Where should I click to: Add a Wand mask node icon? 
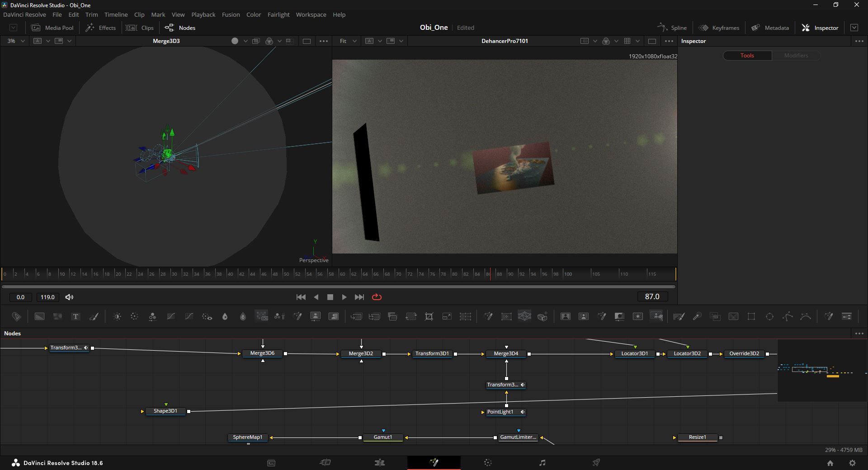697,317
